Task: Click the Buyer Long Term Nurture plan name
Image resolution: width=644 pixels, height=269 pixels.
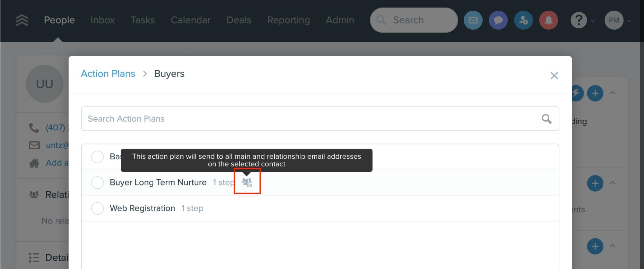Action: pyautogui.click(x=158, y=183)
